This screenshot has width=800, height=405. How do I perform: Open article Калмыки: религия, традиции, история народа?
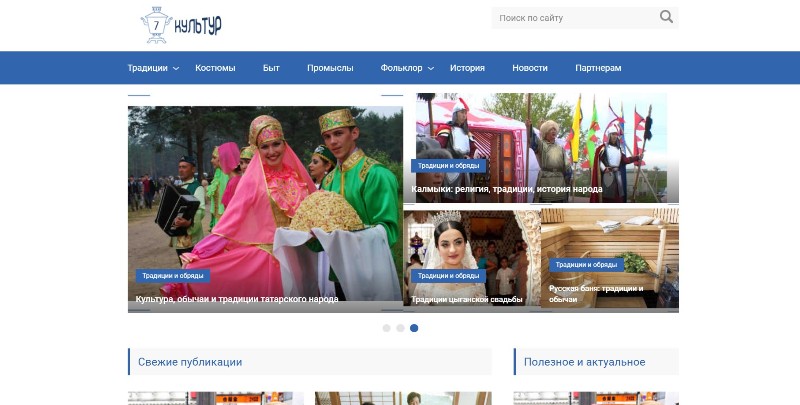507,189
